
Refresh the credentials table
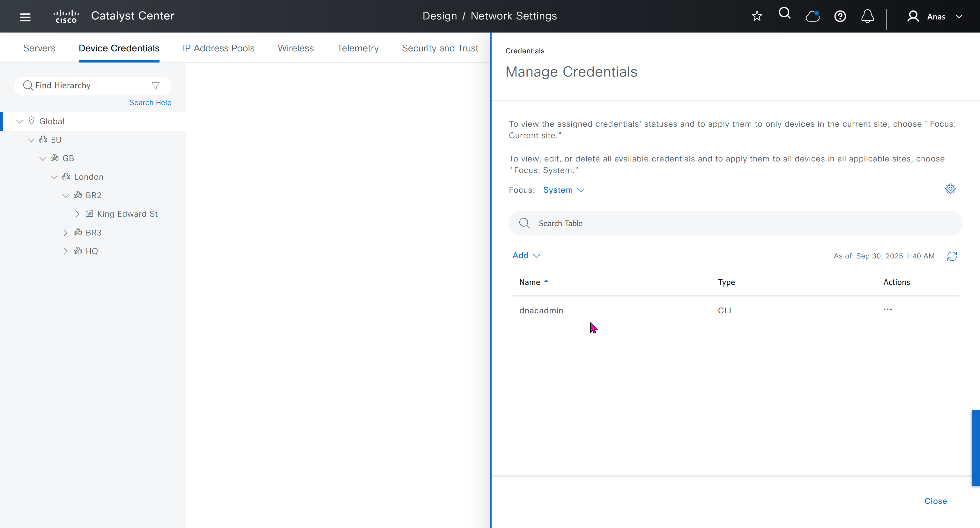tap(952, 256)
